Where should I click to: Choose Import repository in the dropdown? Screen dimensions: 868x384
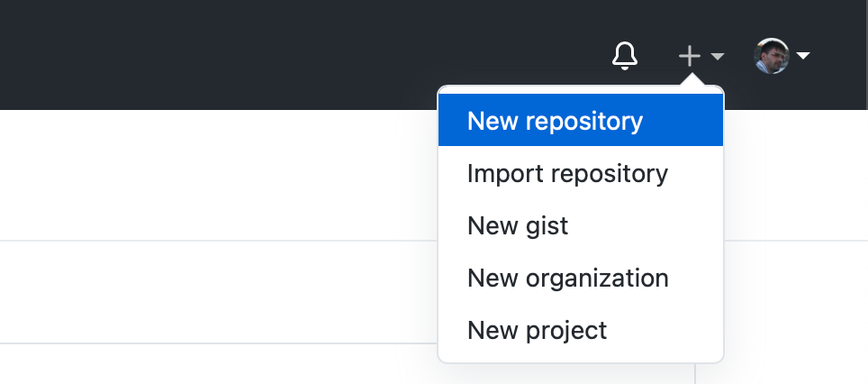tap(581, 173)
